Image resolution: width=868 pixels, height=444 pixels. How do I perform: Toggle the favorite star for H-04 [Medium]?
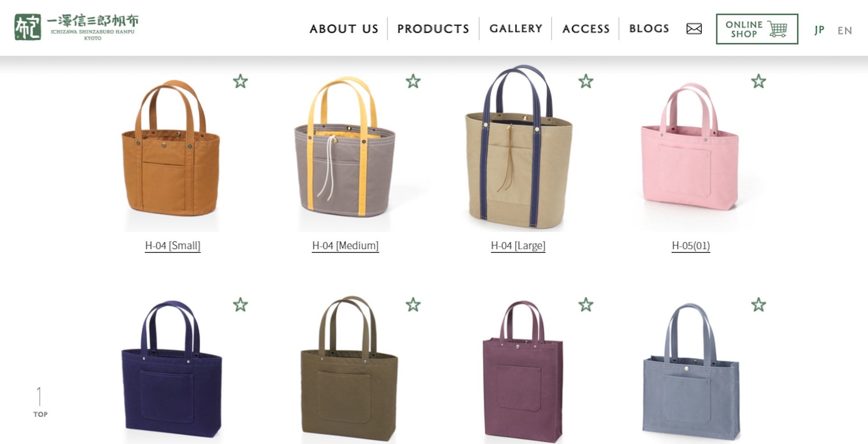coord(413,81)
